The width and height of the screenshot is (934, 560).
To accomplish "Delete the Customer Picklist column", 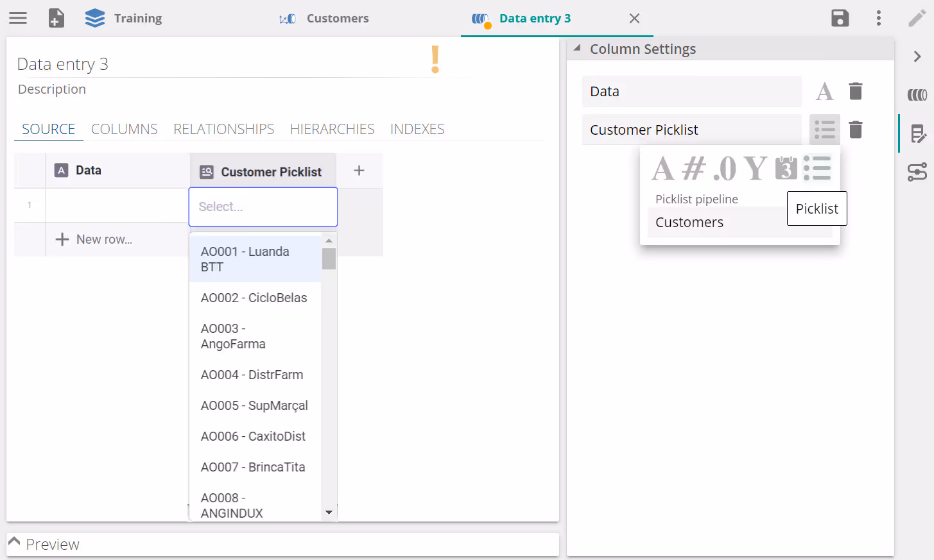I will tap(856, 130).
